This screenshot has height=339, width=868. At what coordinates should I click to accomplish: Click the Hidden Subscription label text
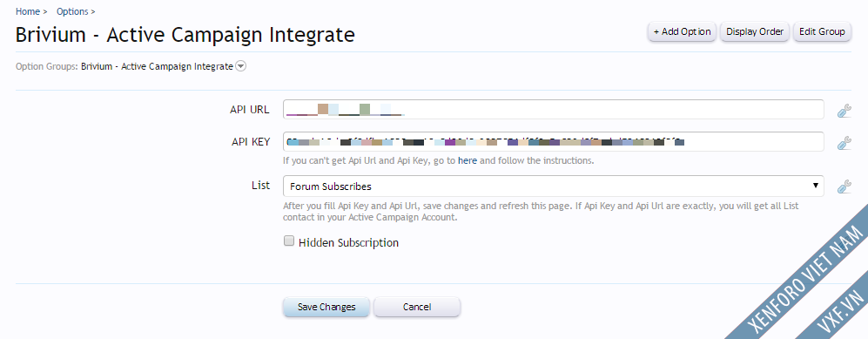[348, 242]
